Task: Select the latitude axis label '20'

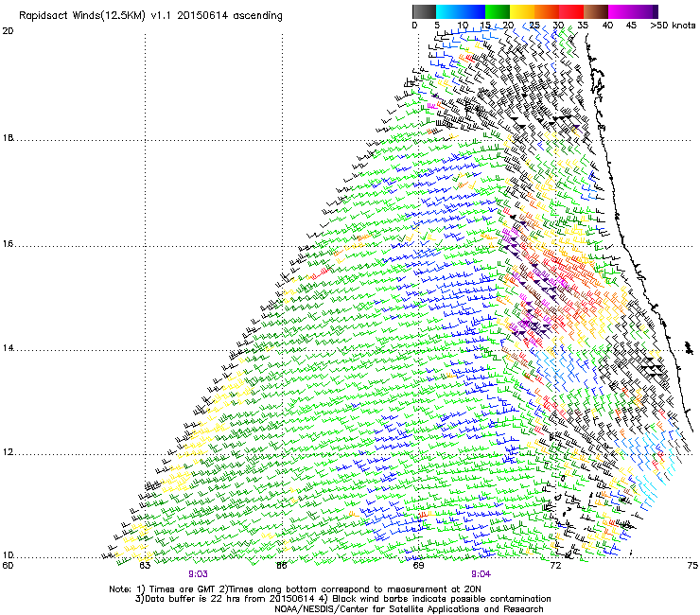Action: [8, 31]
